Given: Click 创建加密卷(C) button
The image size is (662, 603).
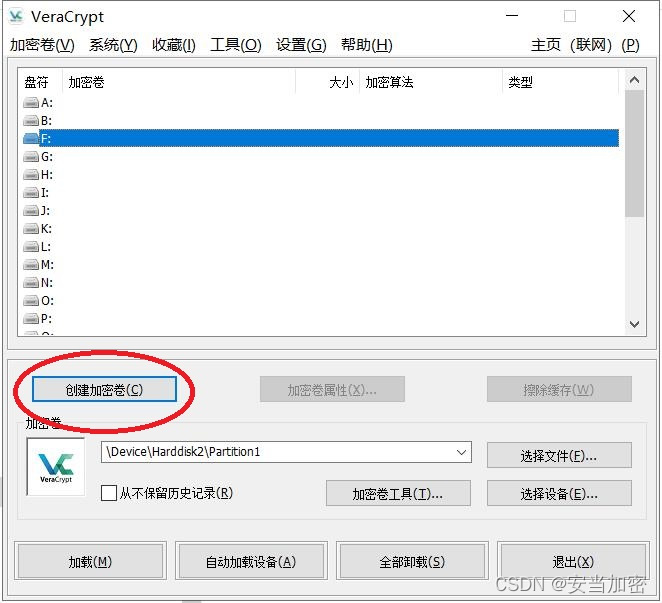Looking at the screenshot, I should click(104, 389).
